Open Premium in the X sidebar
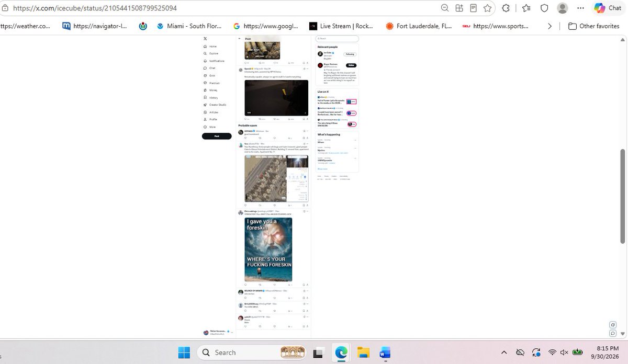The width and height of the screenshot is (628, 364). 211,83
